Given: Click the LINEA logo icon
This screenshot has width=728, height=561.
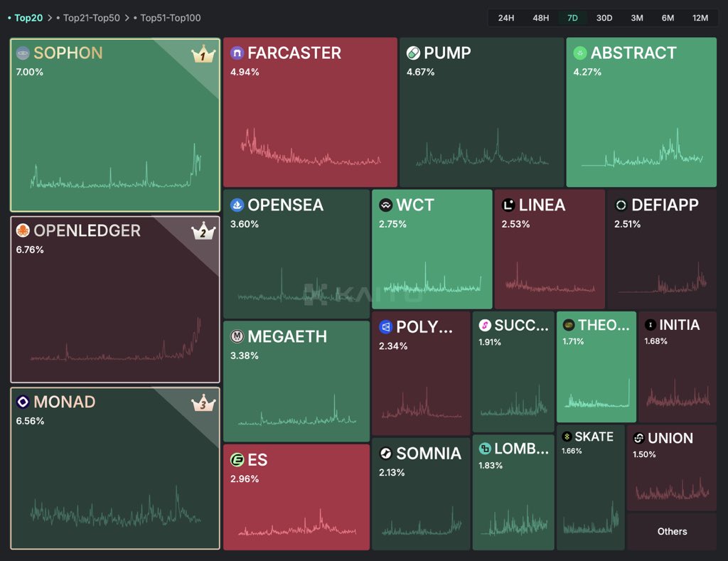Looking at the screenshot, I should 508,205.
